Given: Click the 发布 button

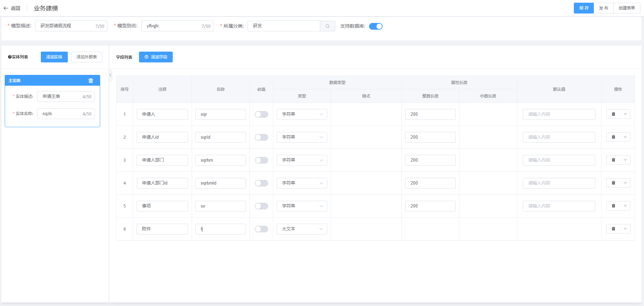Looking at the screenshot, I should (x=604, y=8).
